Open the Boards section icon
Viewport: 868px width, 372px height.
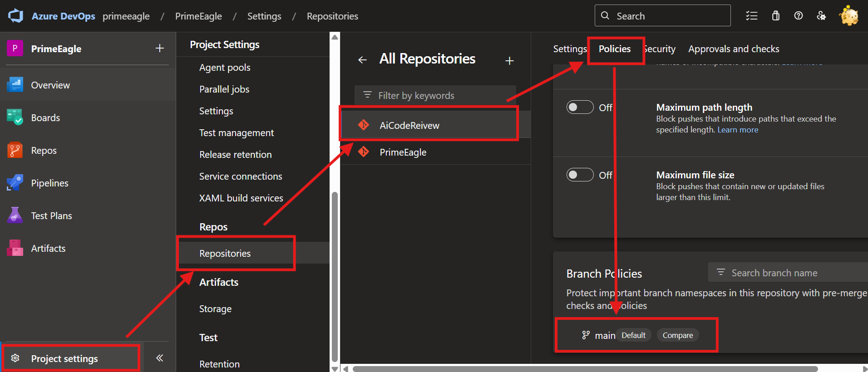15,117
